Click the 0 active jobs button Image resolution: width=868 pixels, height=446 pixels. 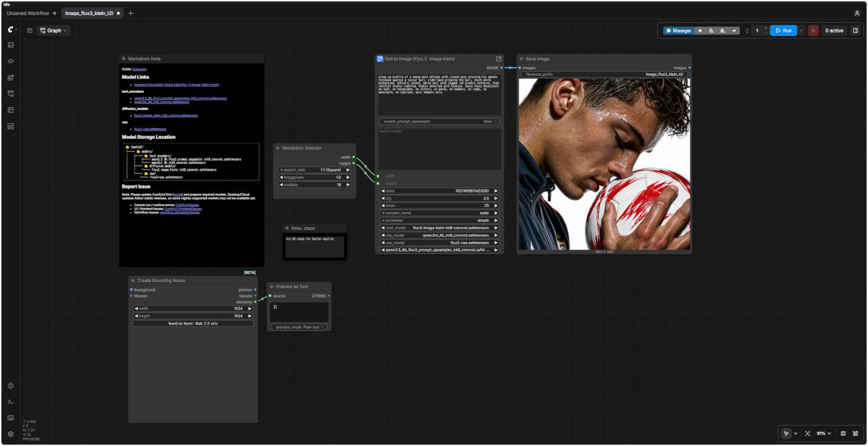click(834, 31)
